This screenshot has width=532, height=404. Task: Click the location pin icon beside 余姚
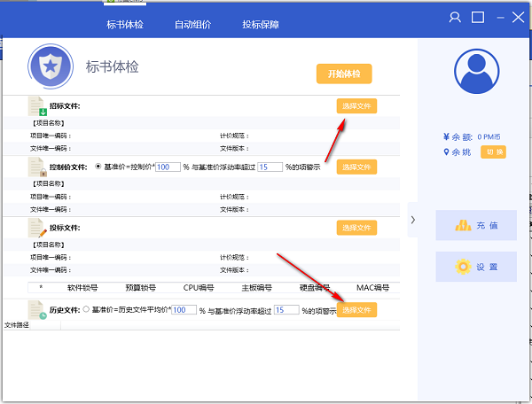(446, 151)
